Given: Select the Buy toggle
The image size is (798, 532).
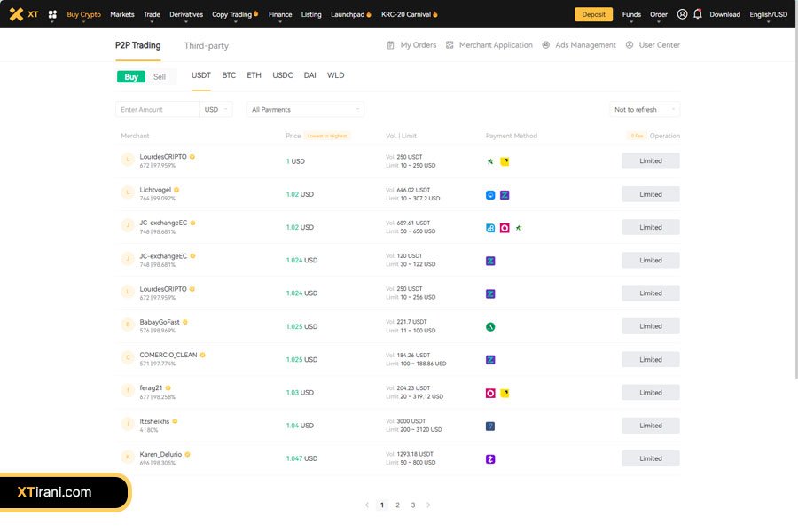Looking at the screenshot, I should 131,77.
